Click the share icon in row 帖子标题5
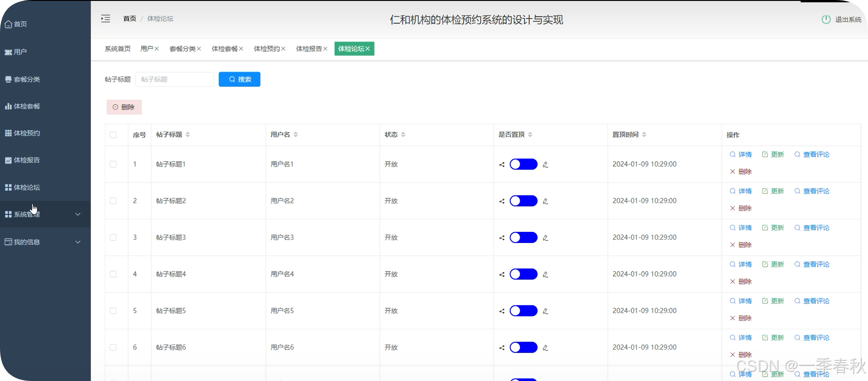868x381 pixels. click(502, 311)
